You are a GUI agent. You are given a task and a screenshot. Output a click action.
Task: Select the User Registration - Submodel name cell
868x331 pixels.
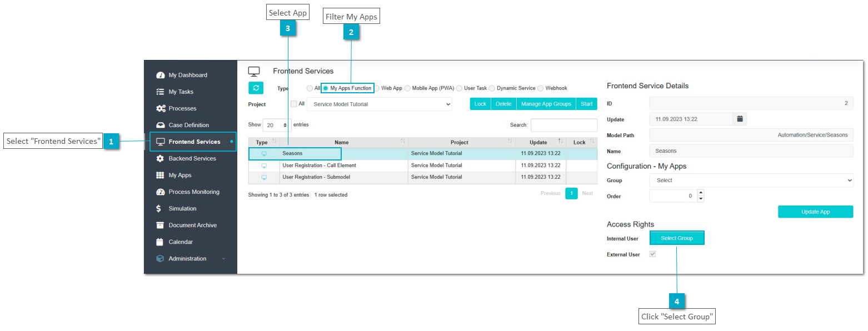[x=343, y=177]
